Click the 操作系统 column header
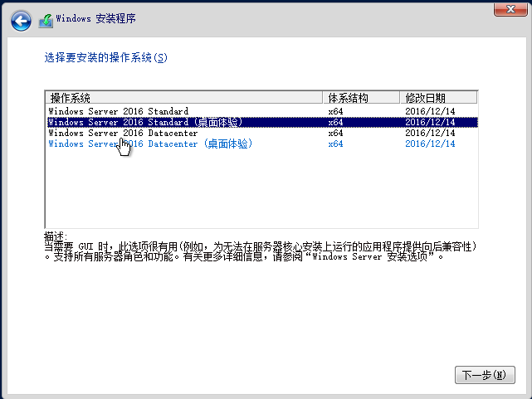Image resolution: width=532 pixels, height=399 pixels. coord(183,97)
